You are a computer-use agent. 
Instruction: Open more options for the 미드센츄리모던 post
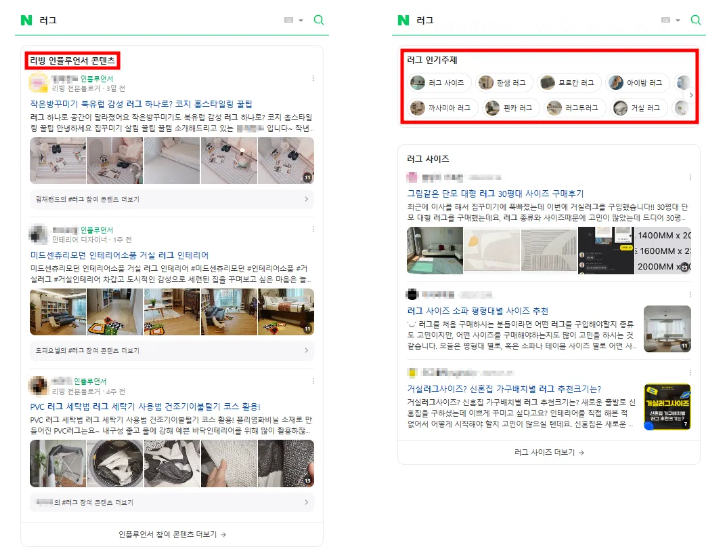pos(313,229)
